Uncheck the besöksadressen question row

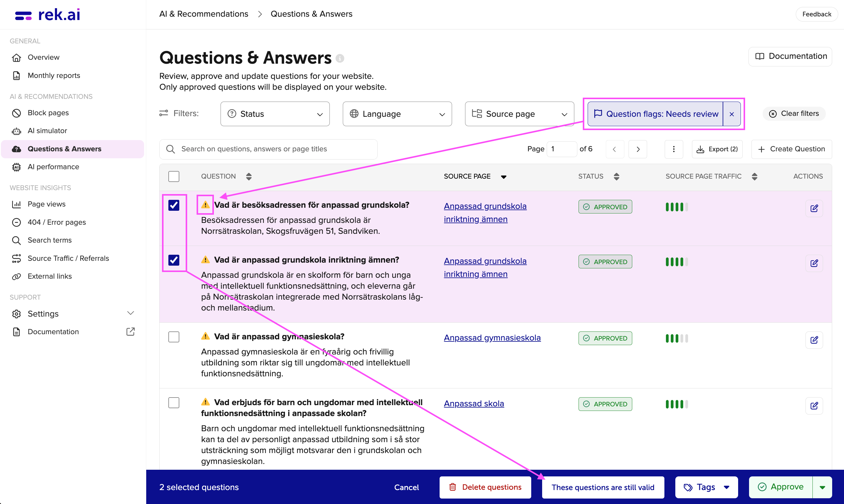[174, 205]
